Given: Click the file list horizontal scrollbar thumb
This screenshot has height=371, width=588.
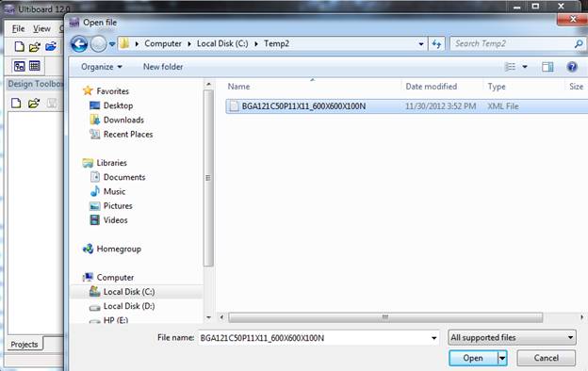Looking at the screenshot, I should tap(385, 317).
